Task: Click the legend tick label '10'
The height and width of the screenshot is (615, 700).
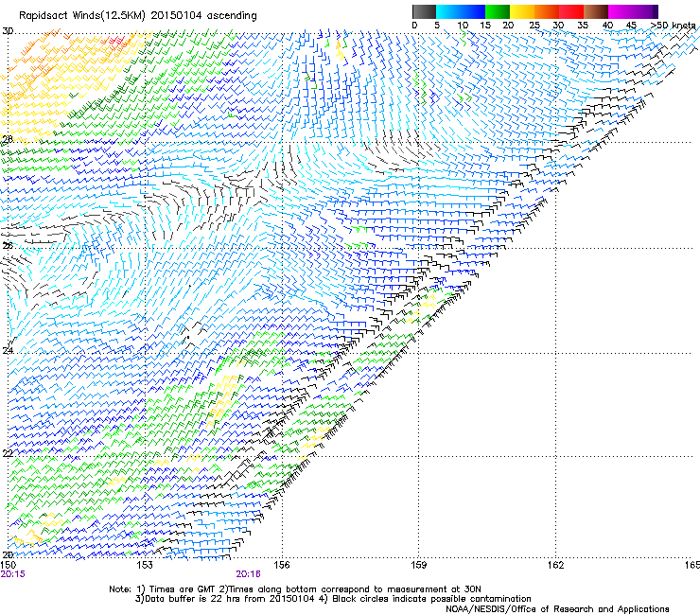Action: [463, 26]
